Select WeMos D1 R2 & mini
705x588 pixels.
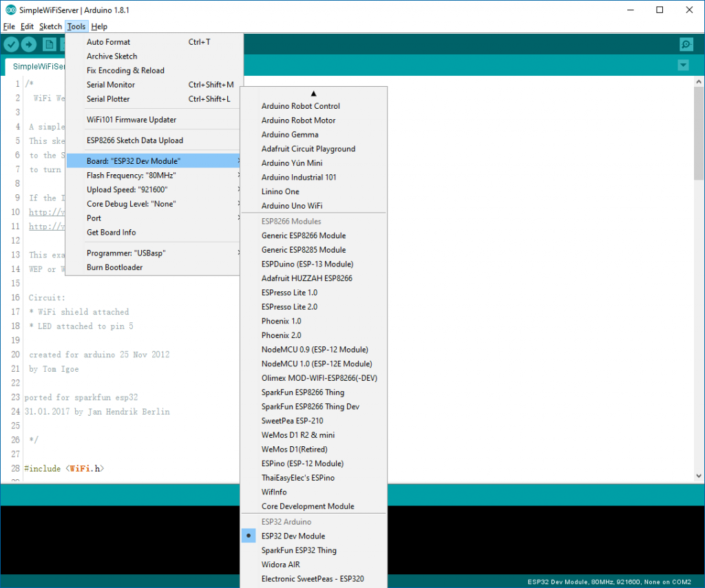(314, 435)
